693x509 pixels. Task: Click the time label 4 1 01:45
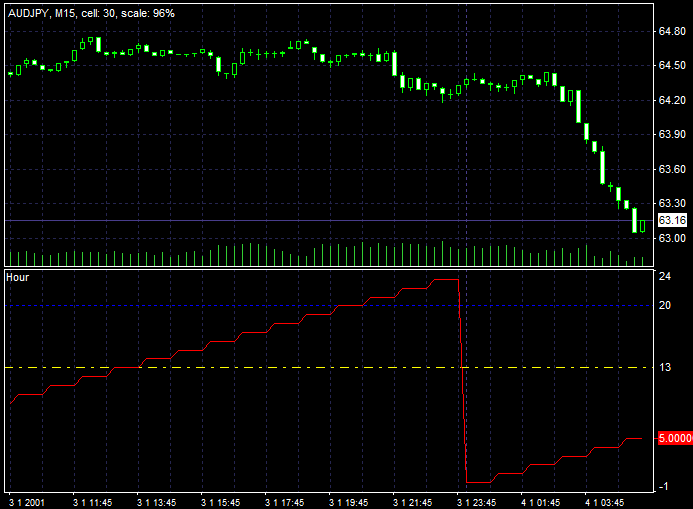coord(541,503)
